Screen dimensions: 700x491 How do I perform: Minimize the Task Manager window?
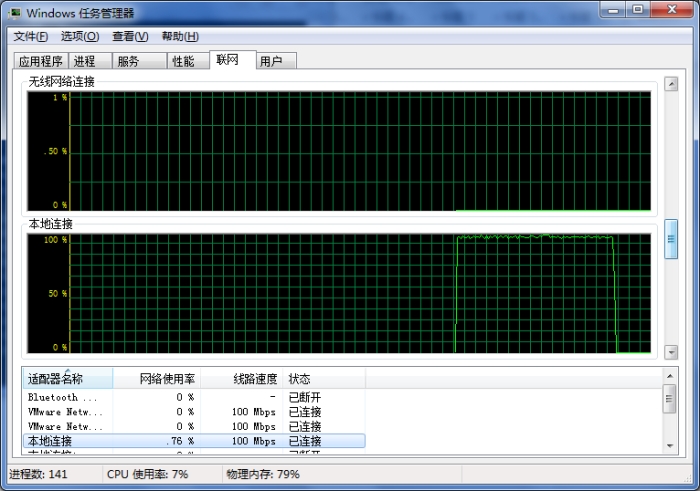(612, 11)
